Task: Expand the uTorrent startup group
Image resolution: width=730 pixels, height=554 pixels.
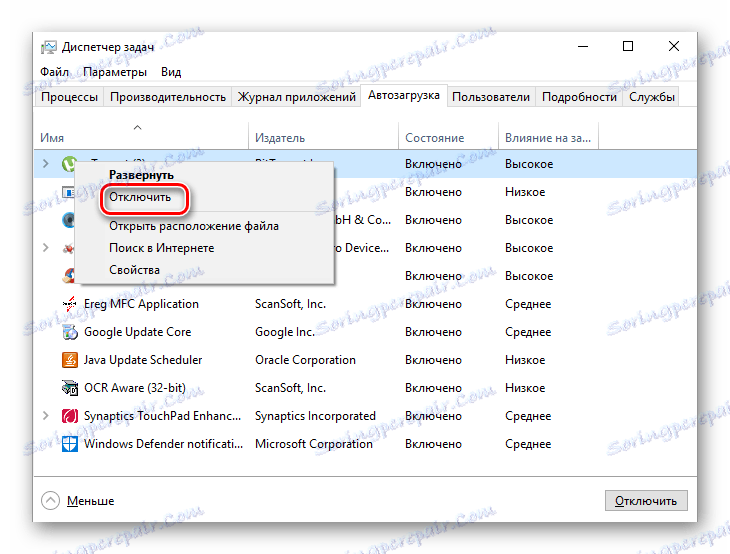Action: point(46,163)
